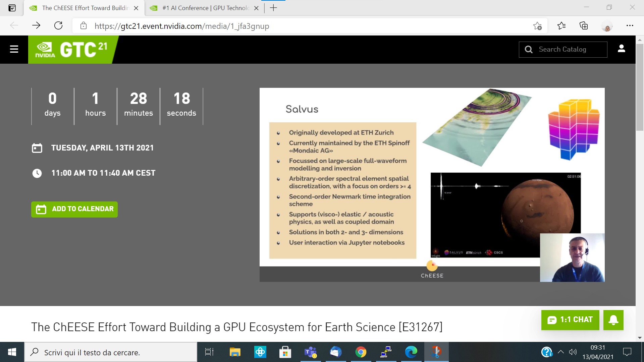Open the browser Collections icon
The image size is (644, 362).
pos(584,25)
